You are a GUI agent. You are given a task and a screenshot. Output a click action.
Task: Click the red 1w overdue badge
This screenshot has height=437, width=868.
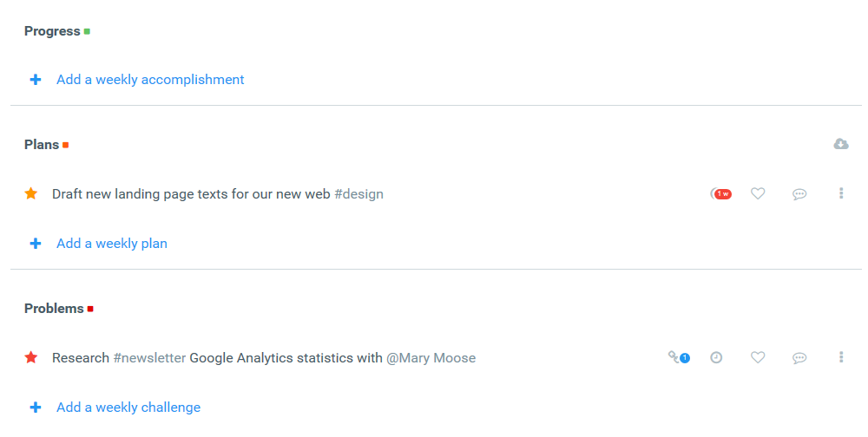coord(721,193)
